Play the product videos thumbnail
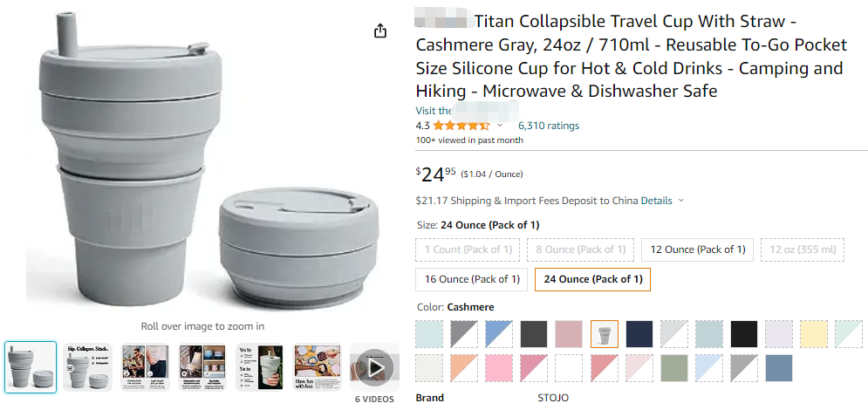This screenshot has width=868, height=410. 375,367
